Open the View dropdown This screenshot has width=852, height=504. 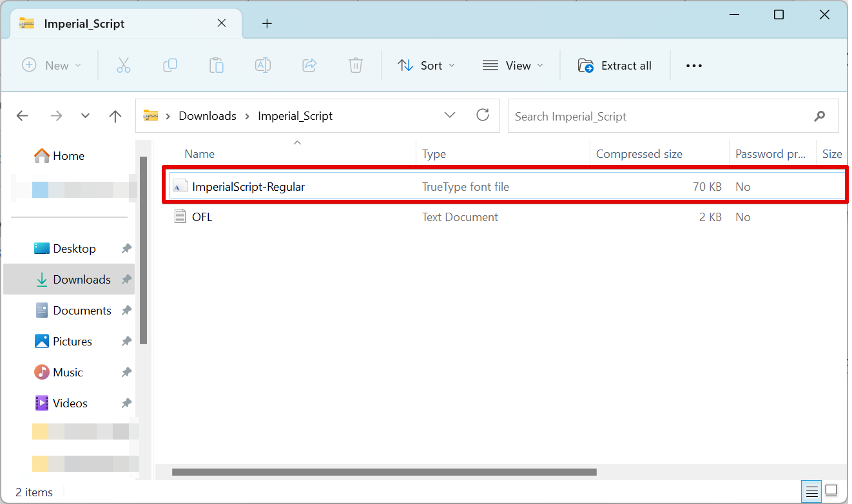pos(513,65)
